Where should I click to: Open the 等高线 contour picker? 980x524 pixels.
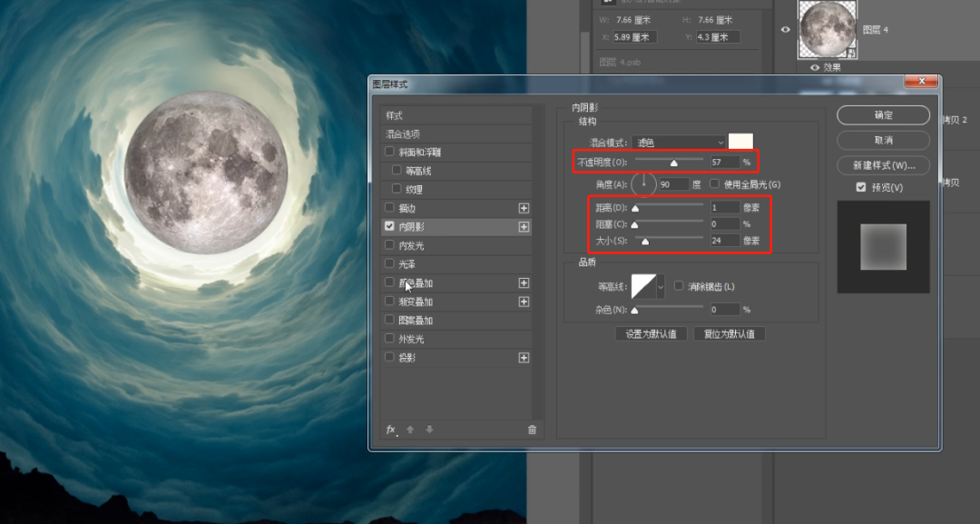click(x=646, y=286)
